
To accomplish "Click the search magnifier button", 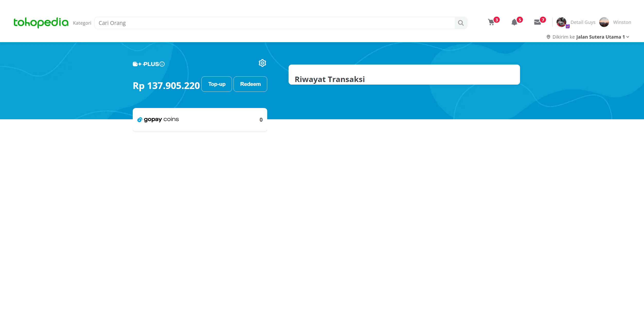I will coord(461,23).
